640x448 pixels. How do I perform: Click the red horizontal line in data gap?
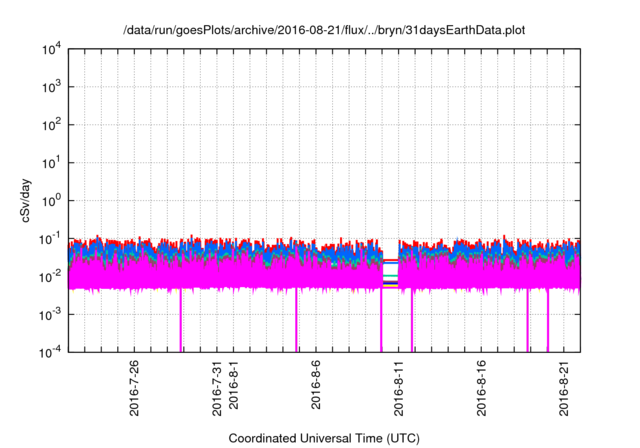pyautogui.click(x=391, y=260)
